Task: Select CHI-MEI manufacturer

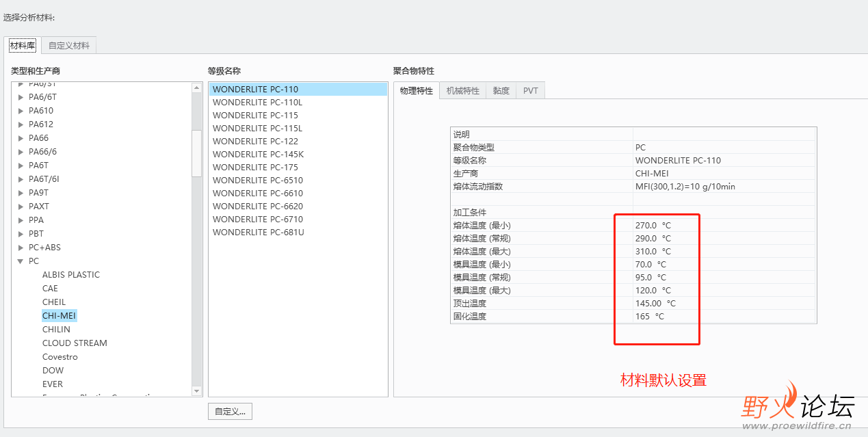Action: coord(60,316)
